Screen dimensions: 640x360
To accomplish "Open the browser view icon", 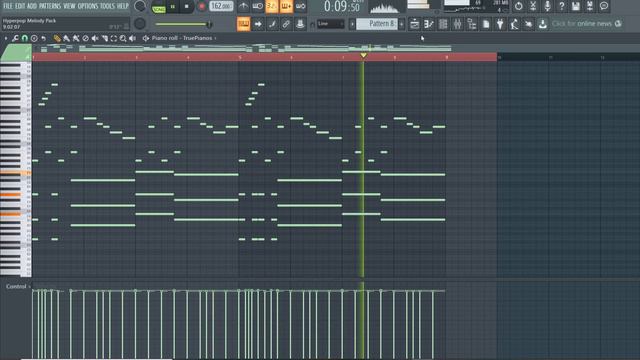I will tap(471, 24).
